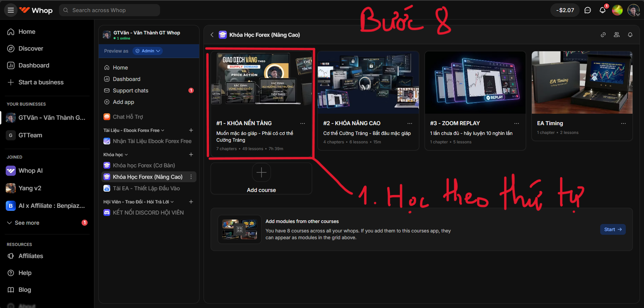
Task: Open the messages chat bubble icon
Action: [x=588, y=10]
